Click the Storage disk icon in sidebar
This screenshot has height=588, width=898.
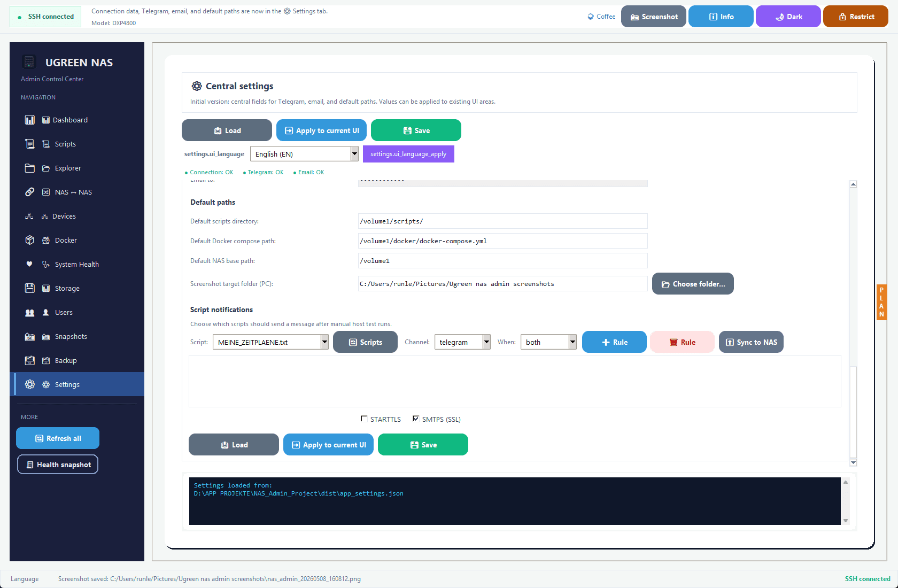click(x=30, y=288)
